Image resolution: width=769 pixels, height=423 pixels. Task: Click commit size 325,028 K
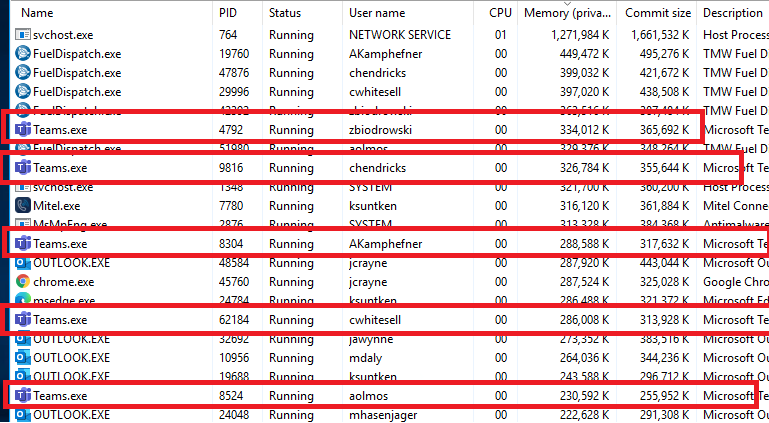coord(665,282)
